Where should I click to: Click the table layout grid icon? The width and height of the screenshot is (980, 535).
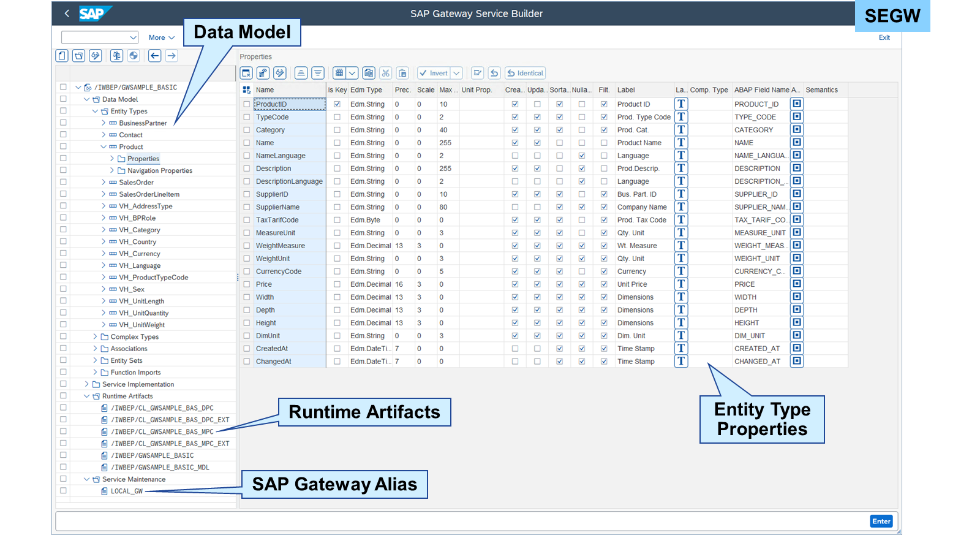[339, 73]
